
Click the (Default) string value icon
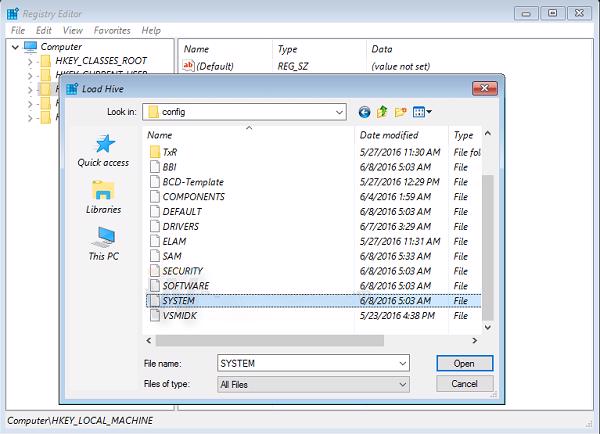click(188, 66)
